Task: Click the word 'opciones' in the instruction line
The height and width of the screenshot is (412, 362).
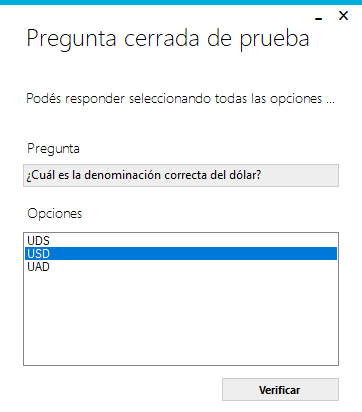Action: pos(296,99)
